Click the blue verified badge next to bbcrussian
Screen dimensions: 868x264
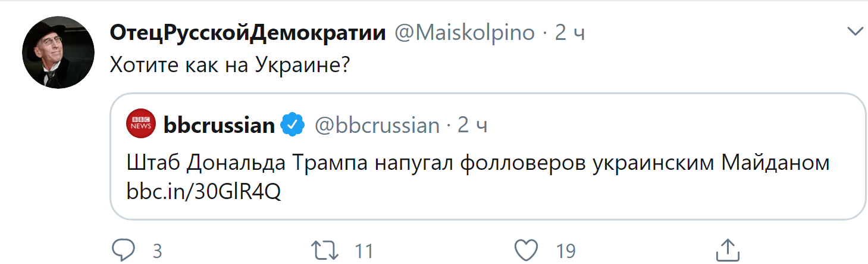[x=293, y=125]
